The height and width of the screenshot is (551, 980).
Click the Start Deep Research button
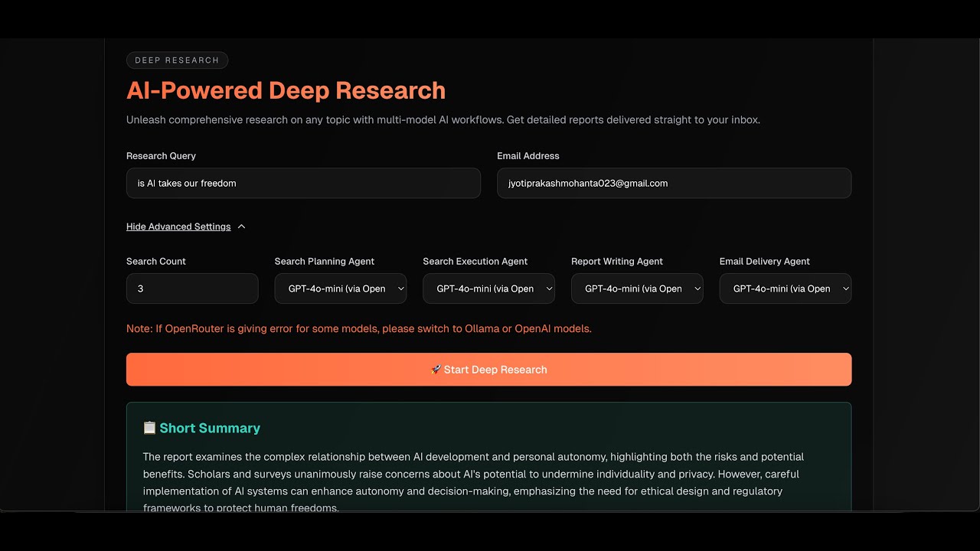[488, 370]
